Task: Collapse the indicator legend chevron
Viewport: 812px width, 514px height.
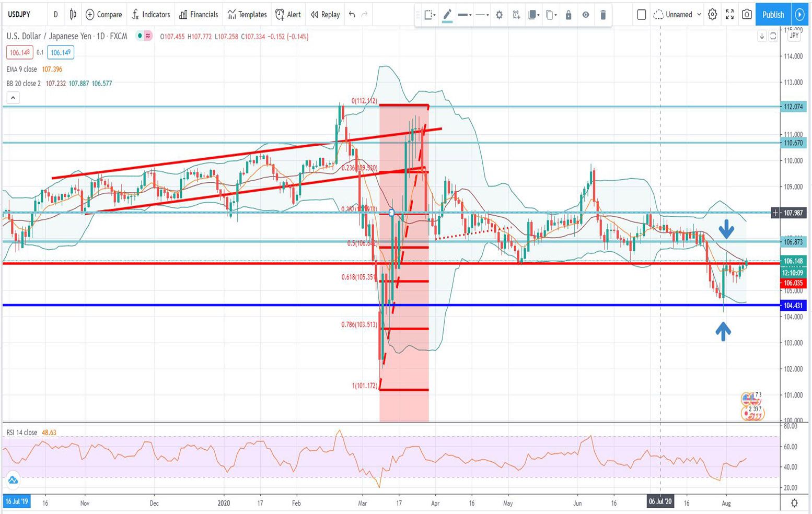Action: pos(13,98)
